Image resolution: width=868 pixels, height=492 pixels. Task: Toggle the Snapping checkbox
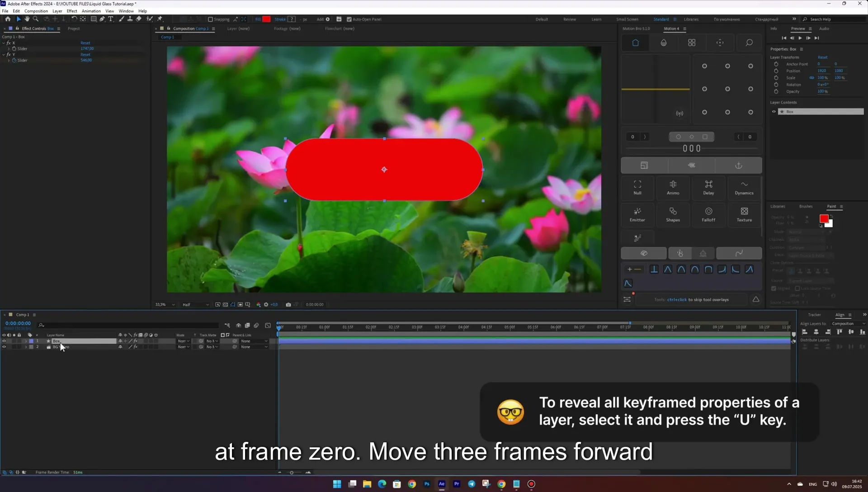pos(210,19)
